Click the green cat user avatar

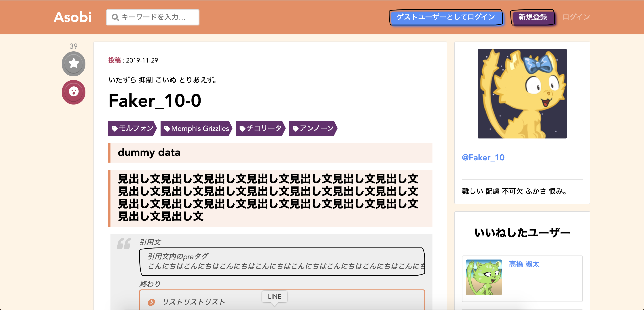[x=484, y=277]
